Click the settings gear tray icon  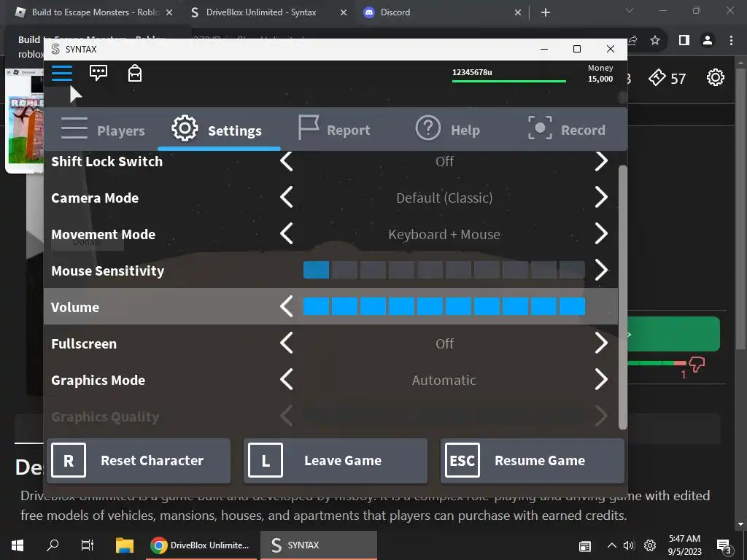point(650,545)
